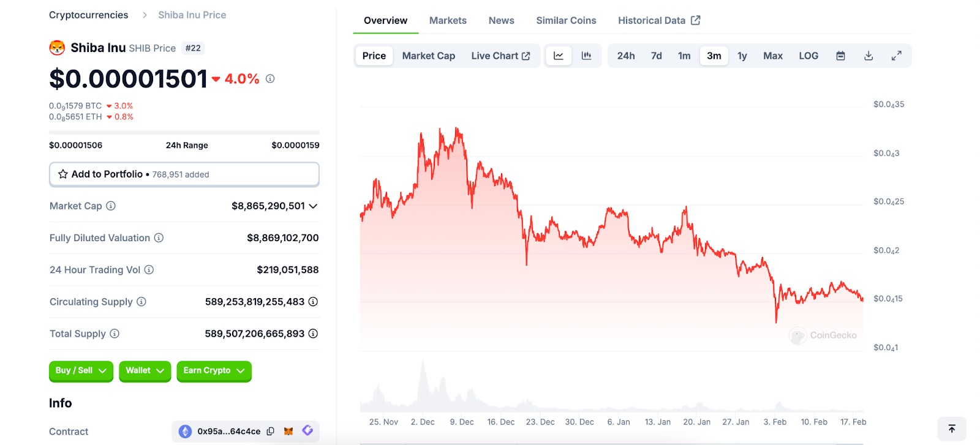980x445 pixels.
Task: Copy the contract address
Action: (x=271, y=431)
